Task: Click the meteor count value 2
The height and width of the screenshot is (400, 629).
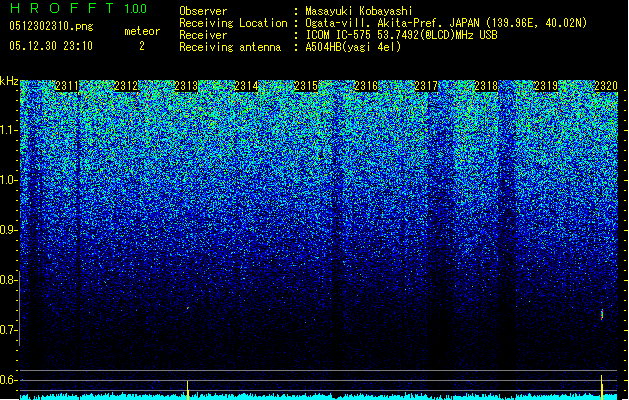Action: (x=142, y=46)
